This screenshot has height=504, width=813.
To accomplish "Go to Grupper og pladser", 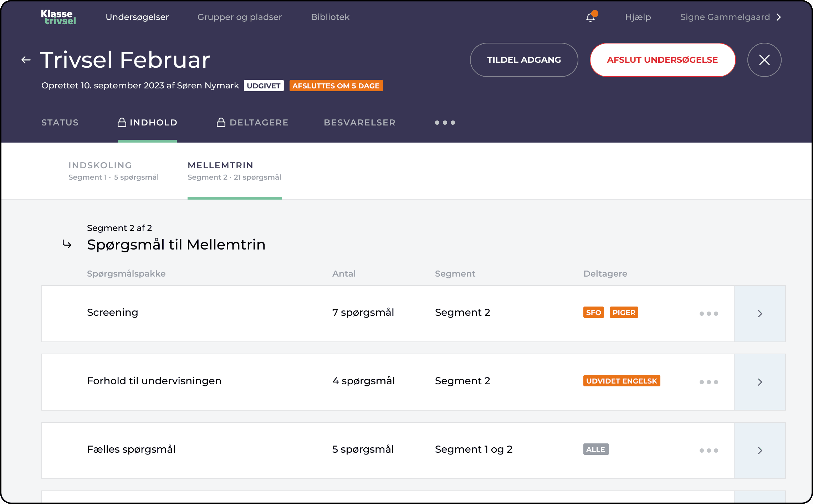I will click(x=240, y=17).
